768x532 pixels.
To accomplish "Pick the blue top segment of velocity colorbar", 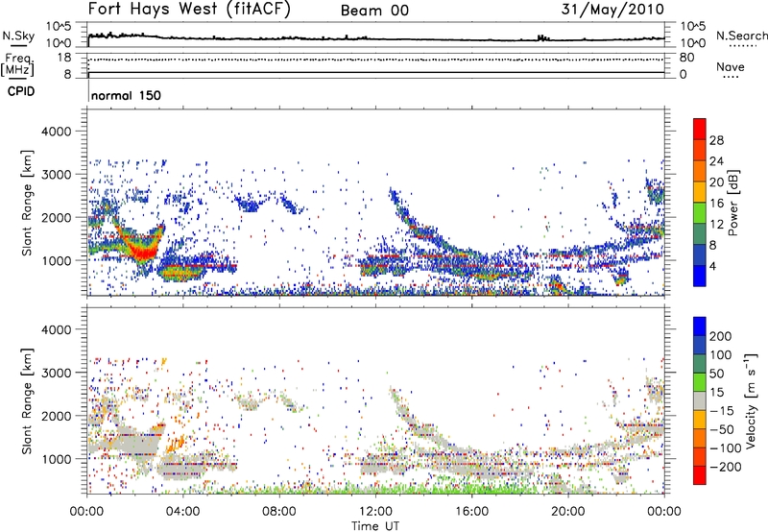I will coord(700,326).
